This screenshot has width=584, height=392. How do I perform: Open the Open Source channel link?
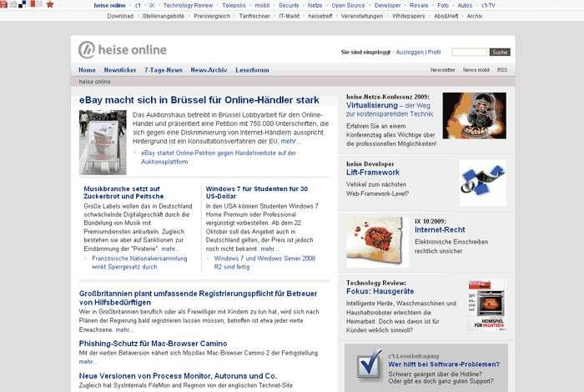(x=348, y=6)
